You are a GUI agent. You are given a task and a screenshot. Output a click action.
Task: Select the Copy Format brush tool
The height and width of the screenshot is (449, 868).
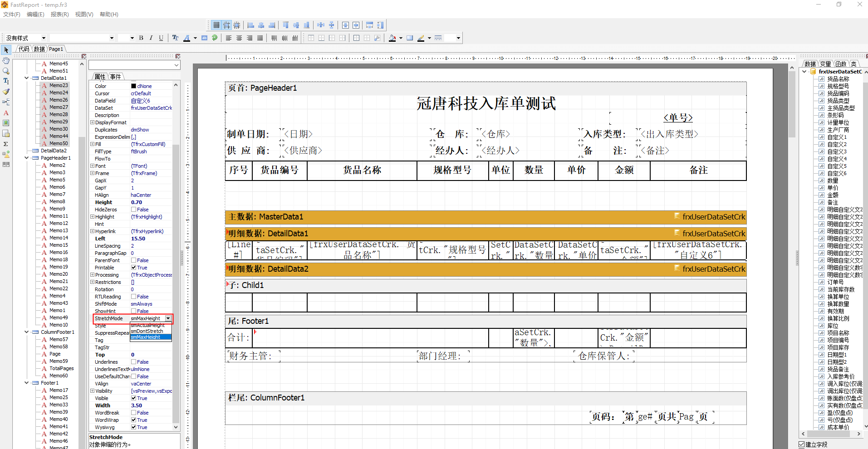point(6,92)
